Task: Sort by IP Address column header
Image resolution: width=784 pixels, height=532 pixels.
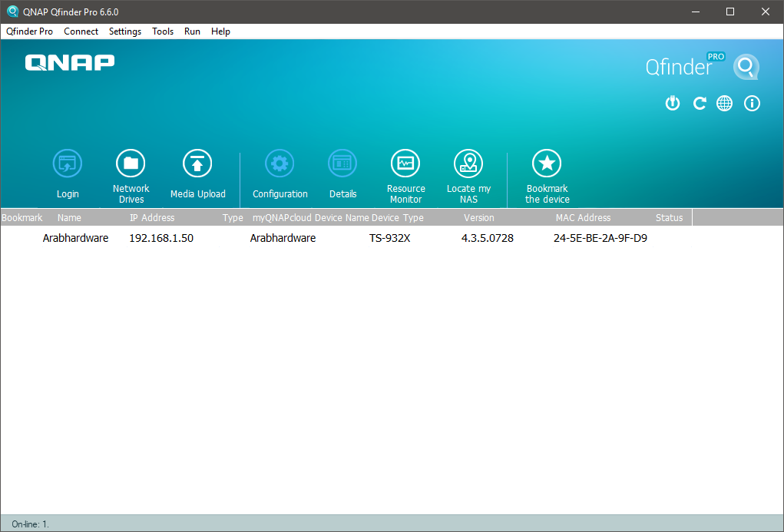Action: [152, 218]
